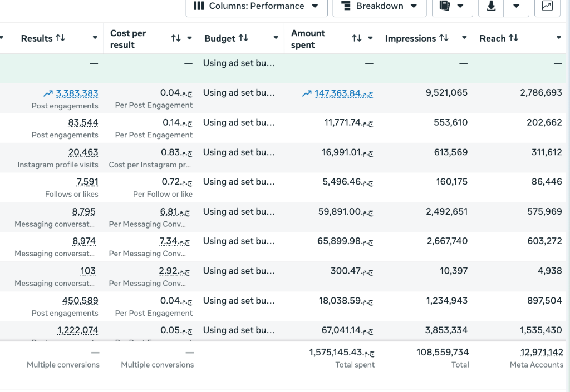Viewport: 570px width, 392px height.
Task: Select the 108,559,734 total impressions value
Action: [x=443, y=353]
